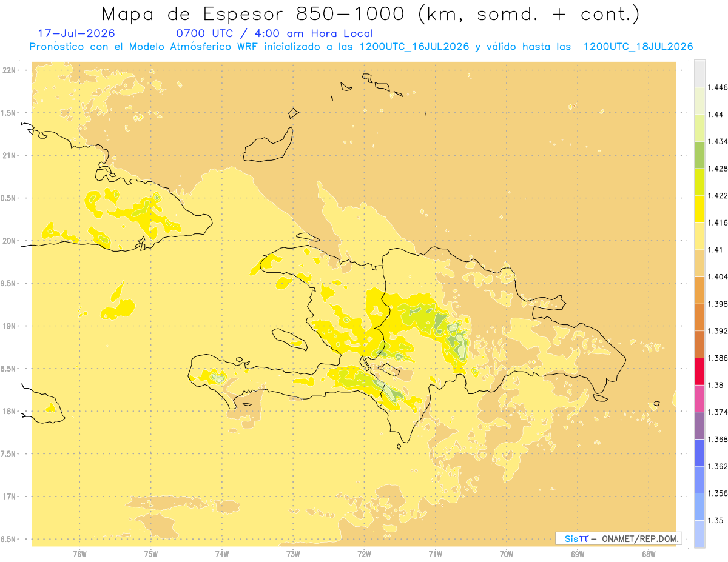Click the '1.422' color scale value
728x562 pixels.
[x=718, y=195]
